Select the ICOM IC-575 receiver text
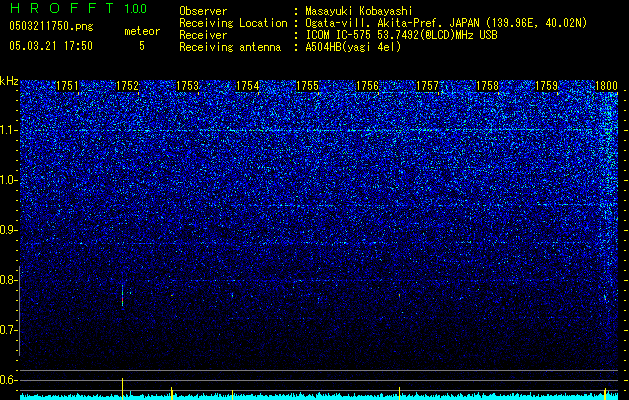Screen dimensions: 629x400 point(401,35)
